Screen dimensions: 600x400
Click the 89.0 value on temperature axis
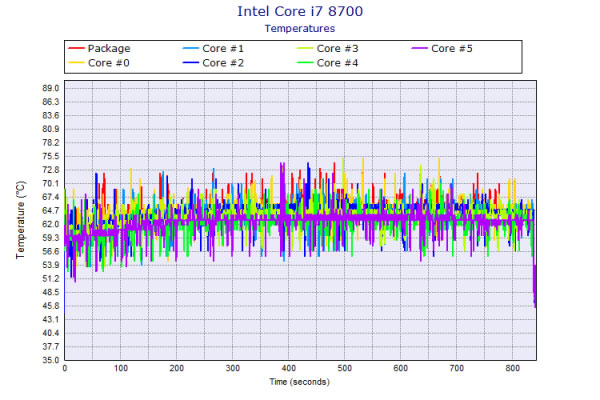click(51, 88)
